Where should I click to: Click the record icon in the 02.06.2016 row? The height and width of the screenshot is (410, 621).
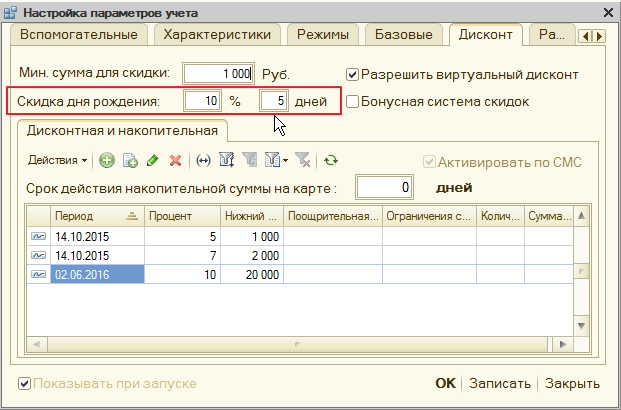(x=38, y=274)
